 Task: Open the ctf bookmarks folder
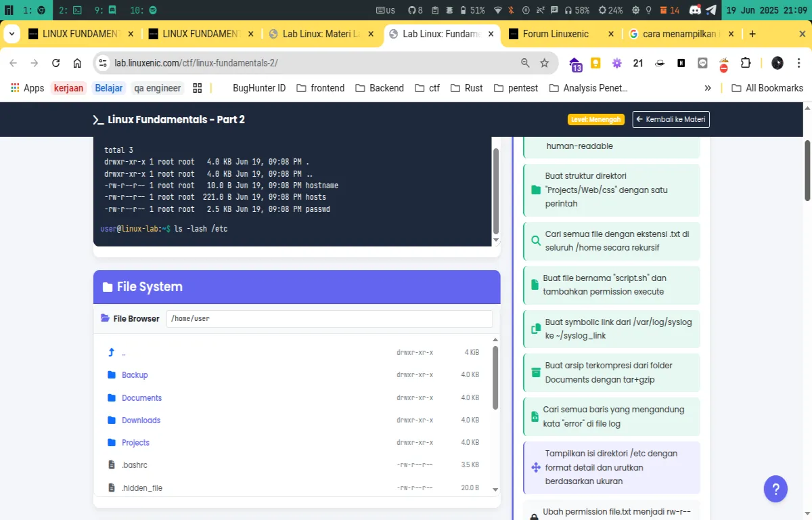coord(427,88)
